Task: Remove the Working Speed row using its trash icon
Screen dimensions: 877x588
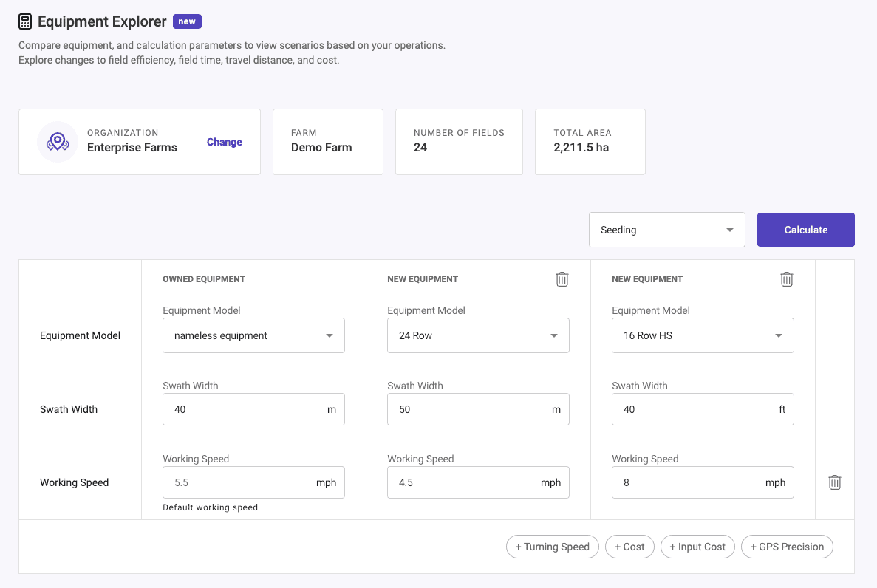Action: [835, 482]
